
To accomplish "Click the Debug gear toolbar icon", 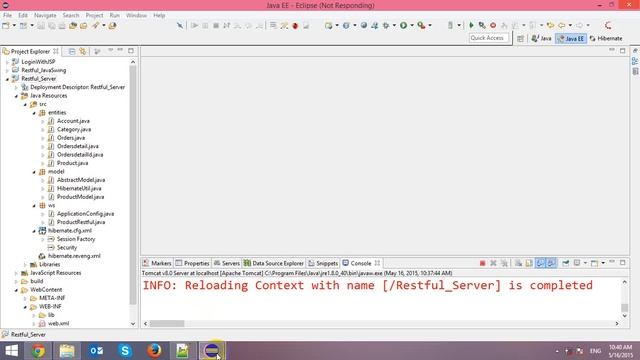I will pyautogui.click(x=385, y=25).
